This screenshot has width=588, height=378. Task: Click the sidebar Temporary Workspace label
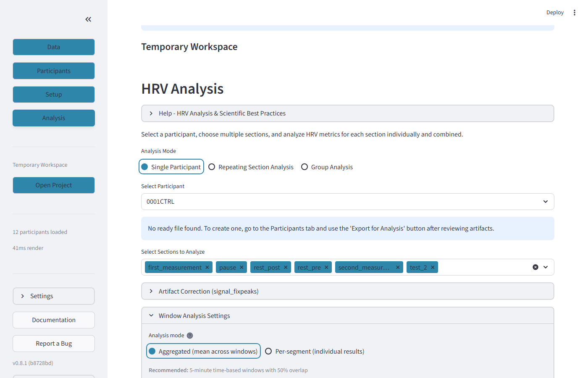coord(40,165)
